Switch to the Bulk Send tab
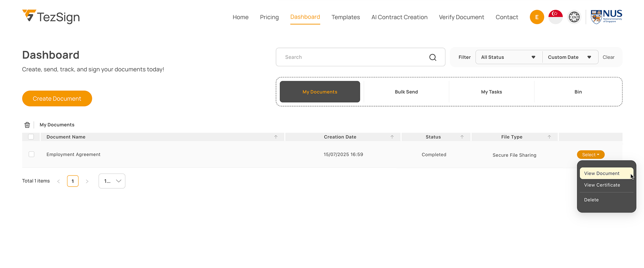The width and height of the screenshot is (644, 268). click(406, 92)
